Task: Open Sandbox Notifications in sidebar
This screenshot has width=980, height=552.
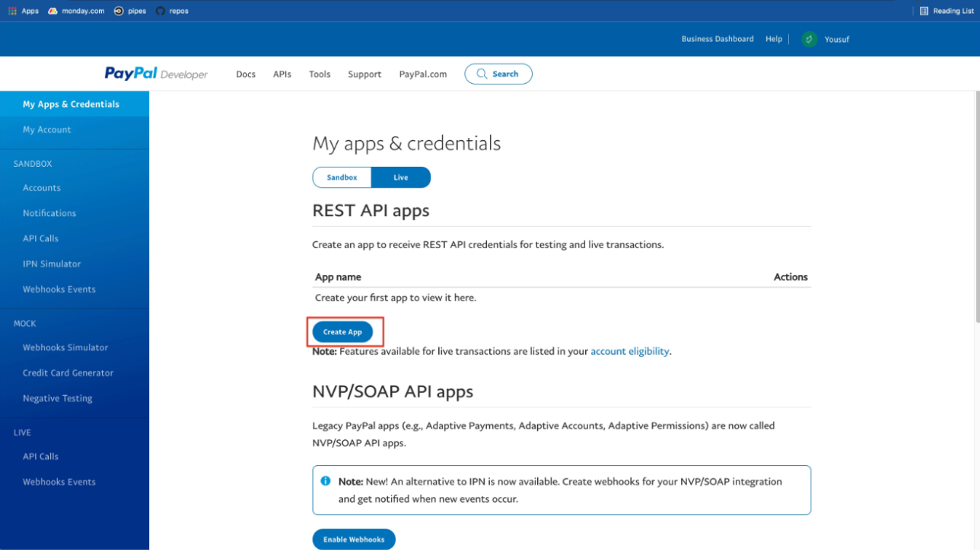Action: [49, 213]
